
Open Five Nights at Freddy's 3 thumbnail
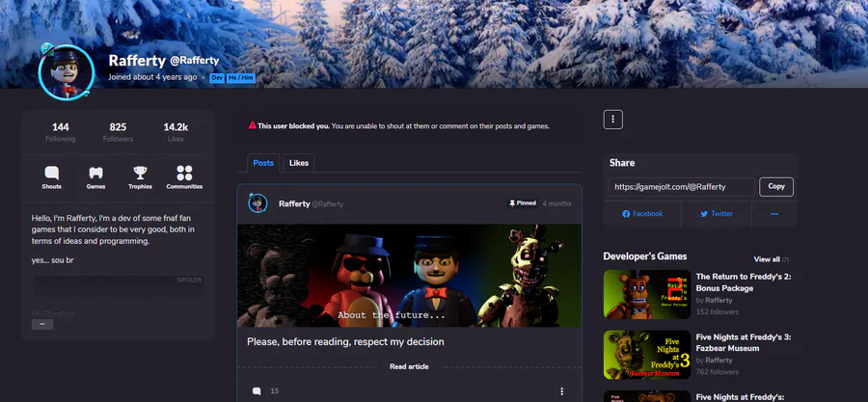point(647,355)
